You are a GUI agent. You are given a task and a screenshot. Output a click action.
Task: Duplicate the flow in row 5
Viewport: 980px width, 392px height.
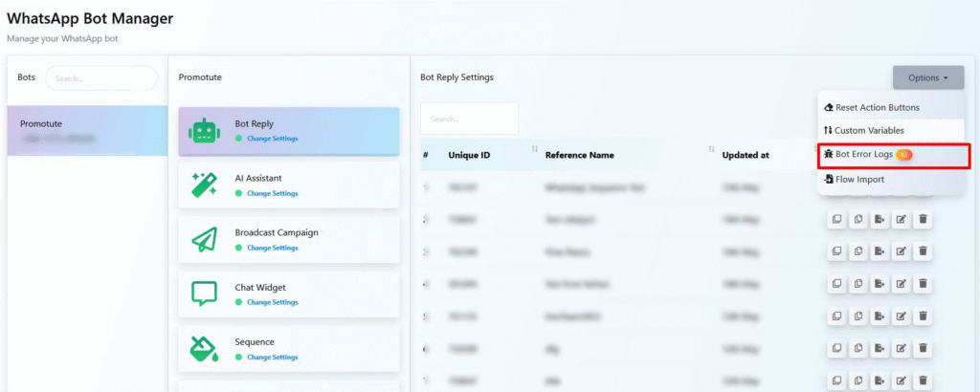pos(836,316)
